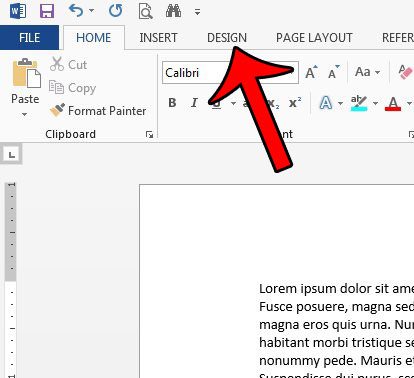This screenshot has height=378, width=414.
Task: Customize Quick Access Toolbar dropdown
Action: (197, 12)
